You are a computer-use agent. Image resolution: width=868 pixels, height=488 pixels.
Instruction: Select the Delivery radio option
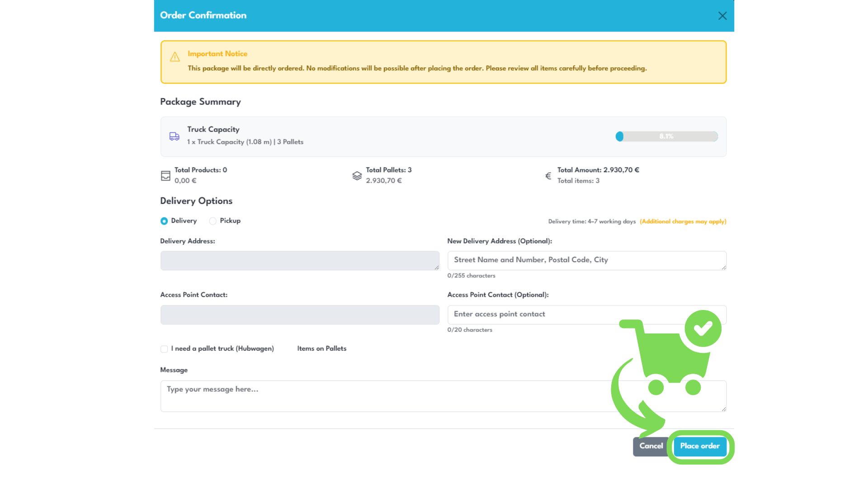point(164,221)
